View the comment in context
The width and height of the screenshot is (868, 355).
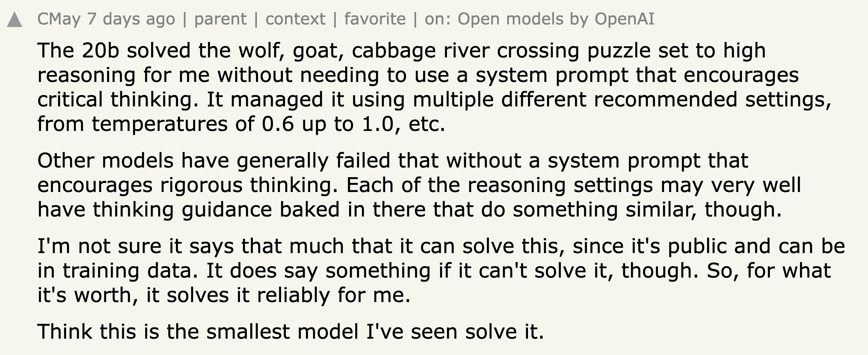296,19
